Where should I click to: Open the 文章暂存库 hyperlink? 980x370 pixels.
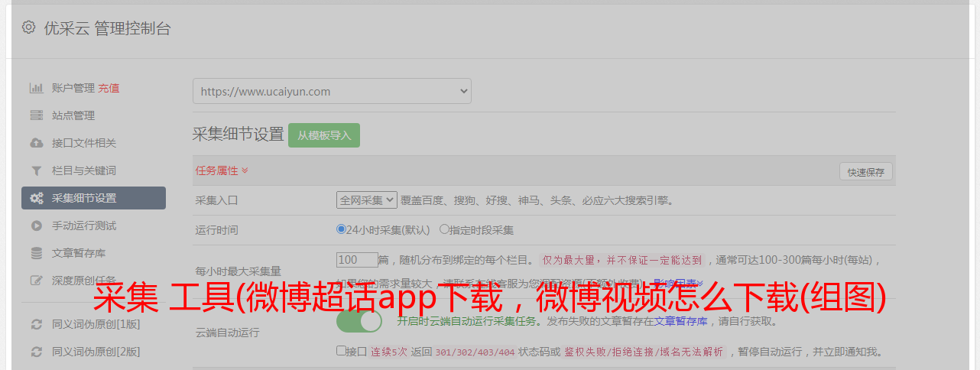click(x=681, y=322)
